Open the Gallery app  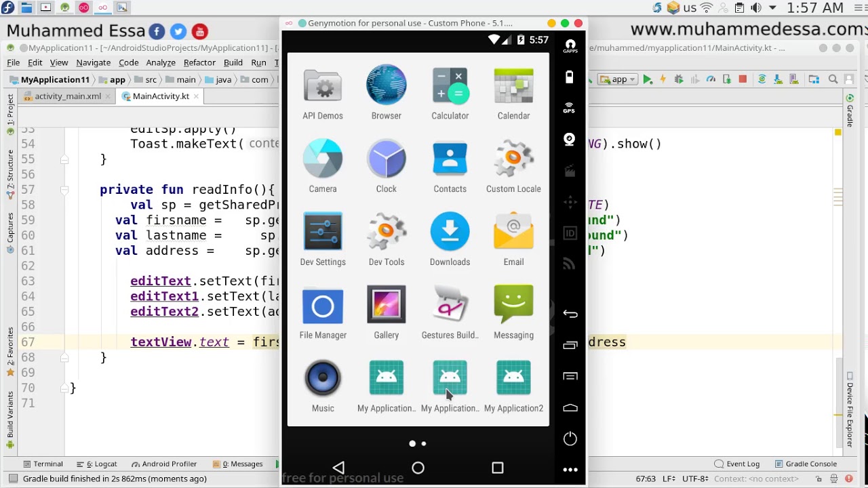click(x=387, y=313)
